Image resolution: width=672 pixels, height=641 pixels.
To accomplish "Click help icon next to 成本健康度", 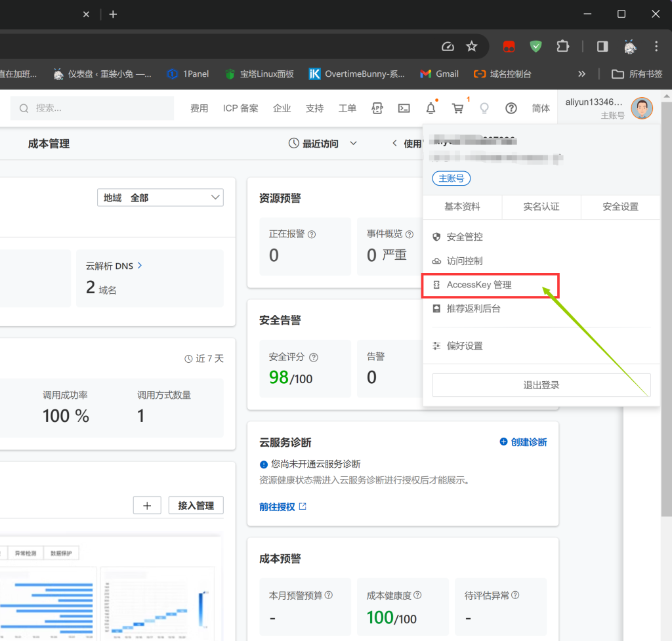I will point(417,595).
